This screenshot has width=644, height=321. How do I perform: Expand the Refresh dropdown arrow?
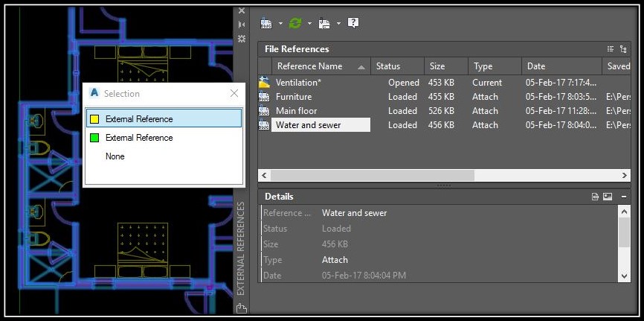click(309, 23)
